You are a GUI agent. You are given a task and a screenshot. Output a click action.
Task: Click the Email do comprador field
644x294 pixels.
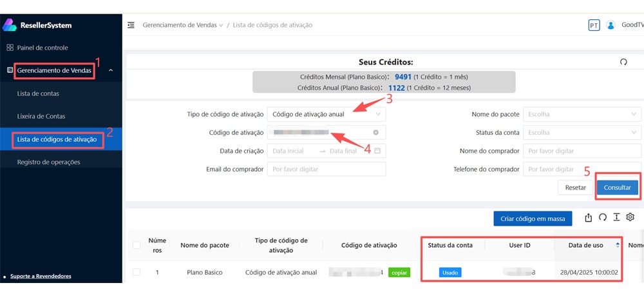tap(327, 169)
